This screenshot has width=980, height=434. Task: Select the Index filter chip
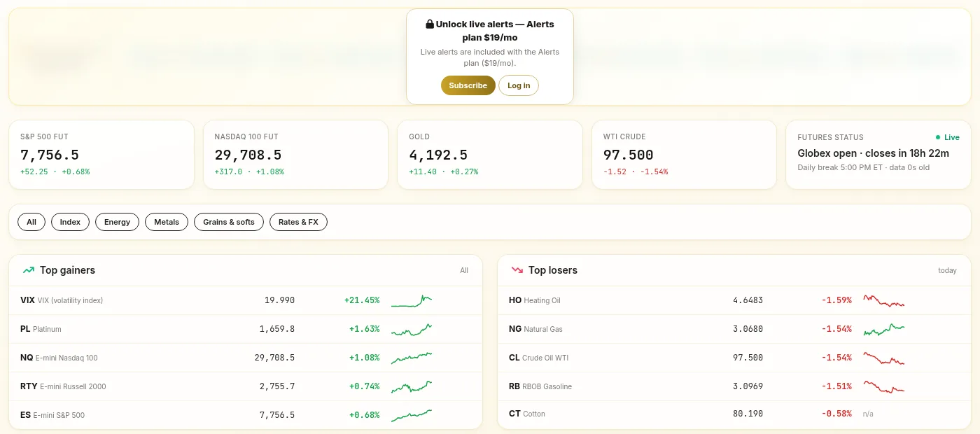pos(70,222)
